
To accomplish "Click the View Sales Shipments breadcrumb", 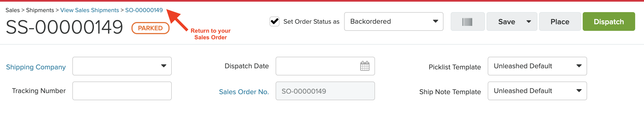I will point(89,10).
